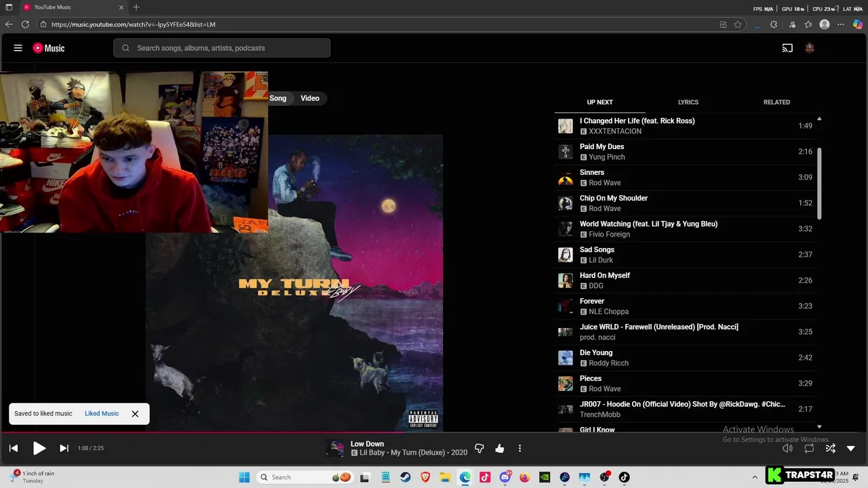Show hidden system tray icons
The width and height of the screenshot is (868, 488).
tap(755, 477)
